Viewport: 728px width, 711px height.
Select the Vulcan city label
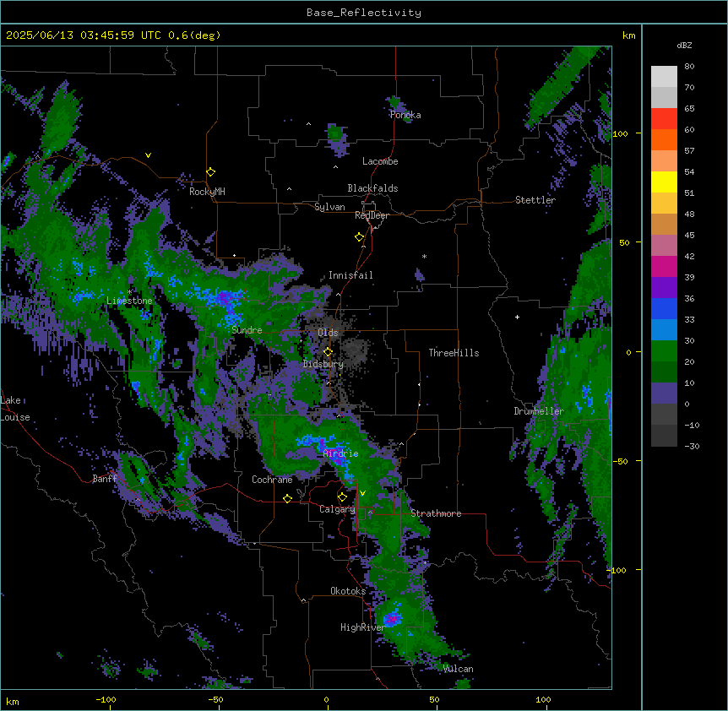pos(458,669)
